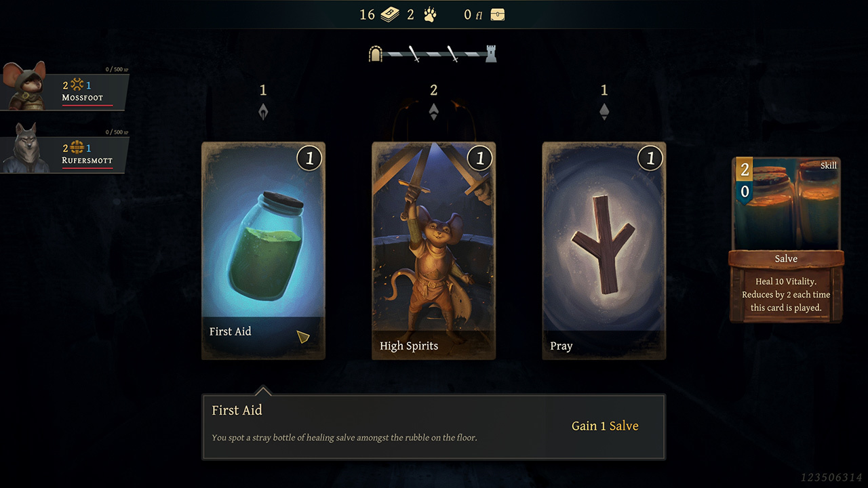Click Mossfoot's gear stat icon
The image size is (868, 488).
pyautogui.click(x=77, y=85)
